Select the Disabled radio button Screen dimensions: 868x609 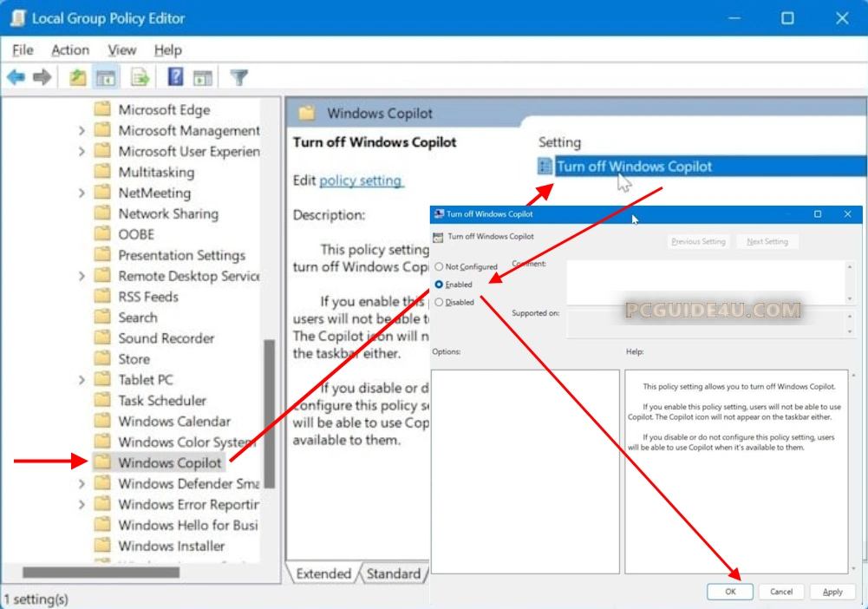[439, 302]
